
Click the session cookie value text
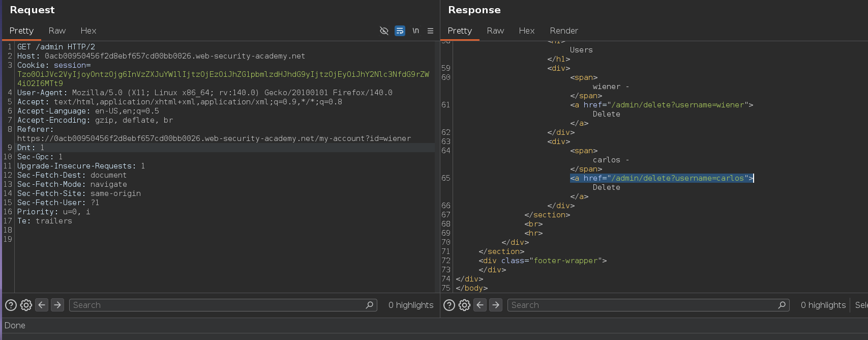223,79
